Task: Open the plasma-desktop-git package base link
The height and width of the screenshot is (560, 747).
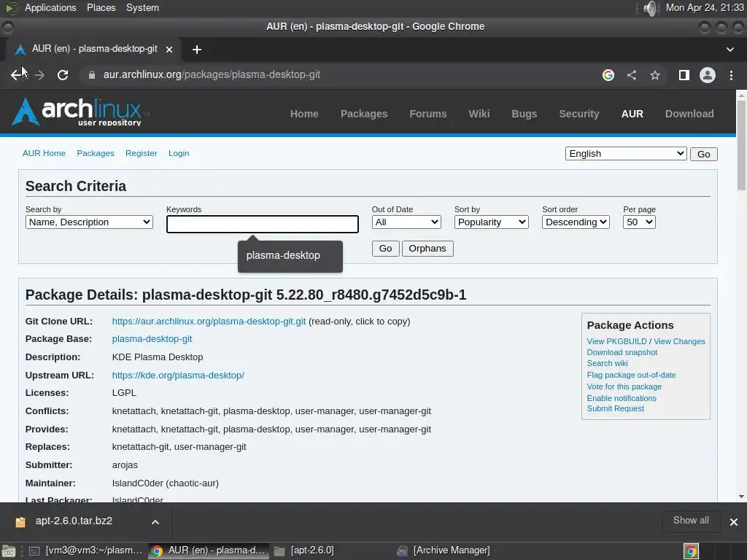Action: pos(152,339)
